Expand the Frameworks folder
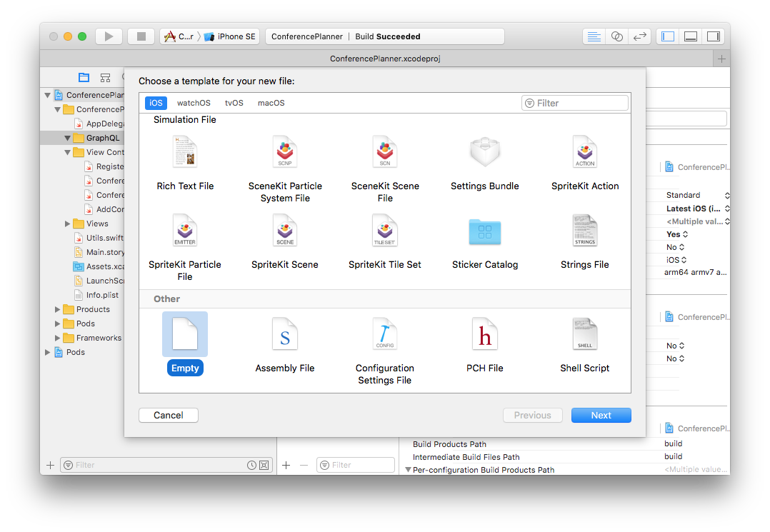The height and width of the screenshot is (532, 770). [57, 338]
